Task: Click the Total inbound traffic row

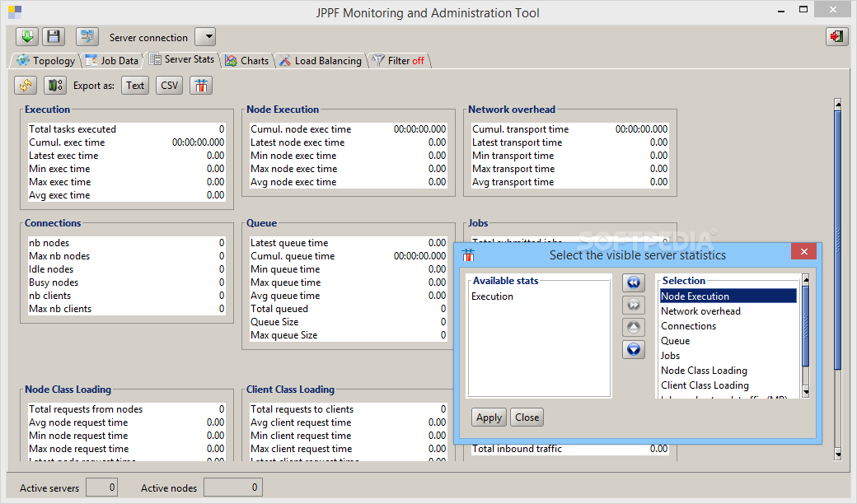Action: tap(569, 449)
